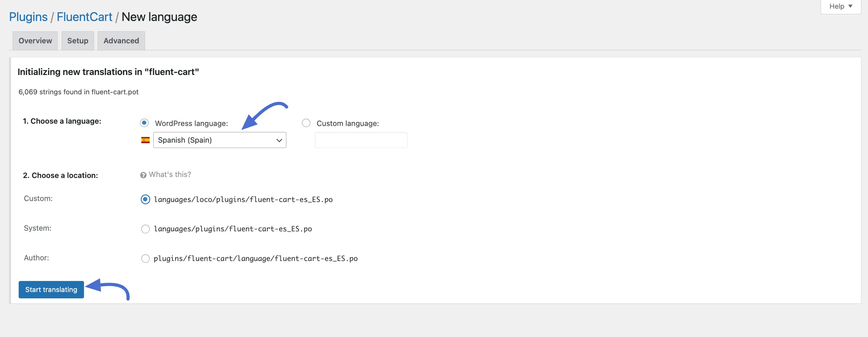Choose the Author location radio option
868x337 pixels.
[145, 258]
